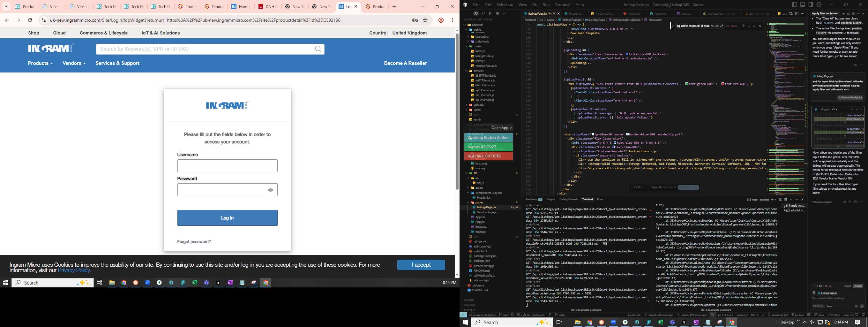Click I accept on cookie banner
Image resolution: width=868 pixels, height=327 pixels.
click(x=421, y=265)
